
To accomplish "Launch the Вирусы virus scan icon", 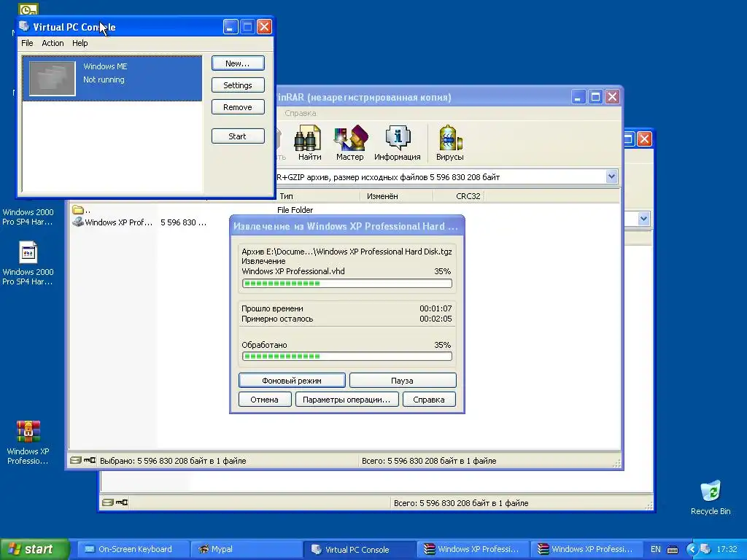I will [x=449, y=142].
